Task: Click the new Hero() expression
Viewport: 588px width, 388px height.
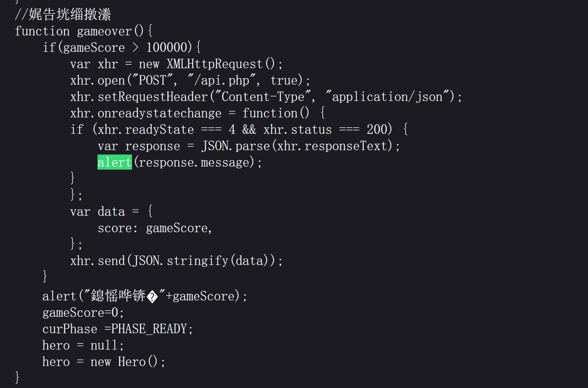Action: [x=125, y=362]
